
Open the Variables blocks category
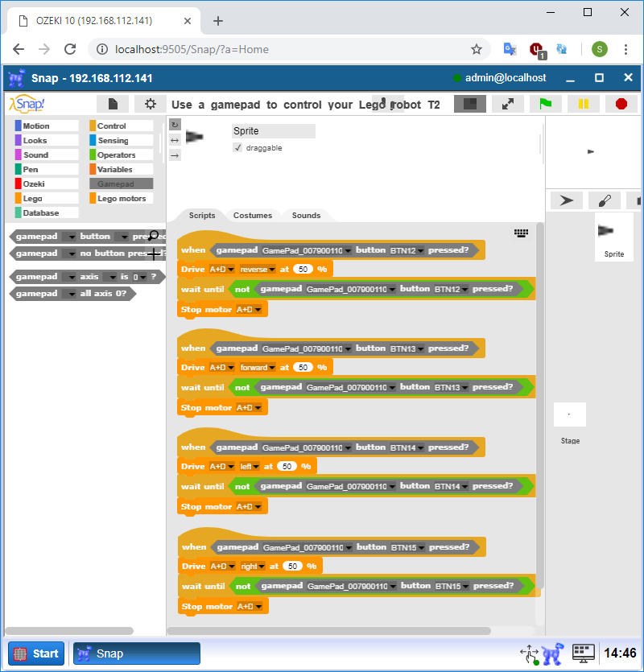click(x=122, y=169)
